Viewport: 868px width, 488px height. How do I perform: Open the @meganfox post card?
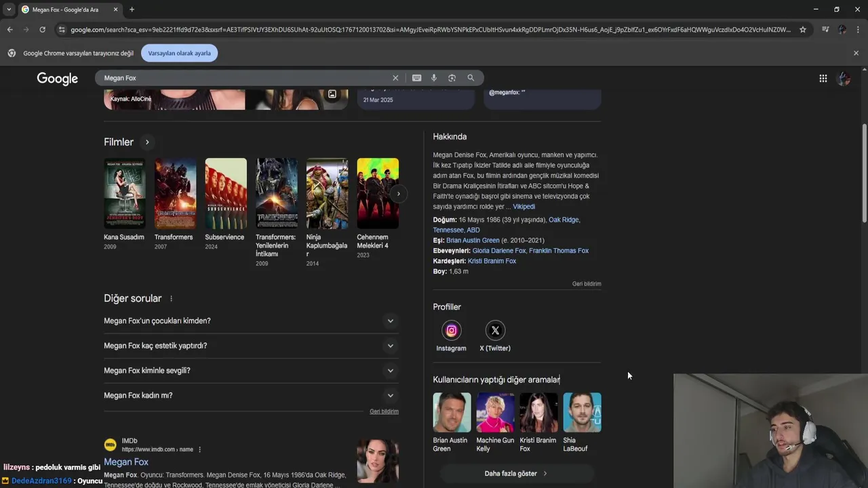tap(542, 98)
